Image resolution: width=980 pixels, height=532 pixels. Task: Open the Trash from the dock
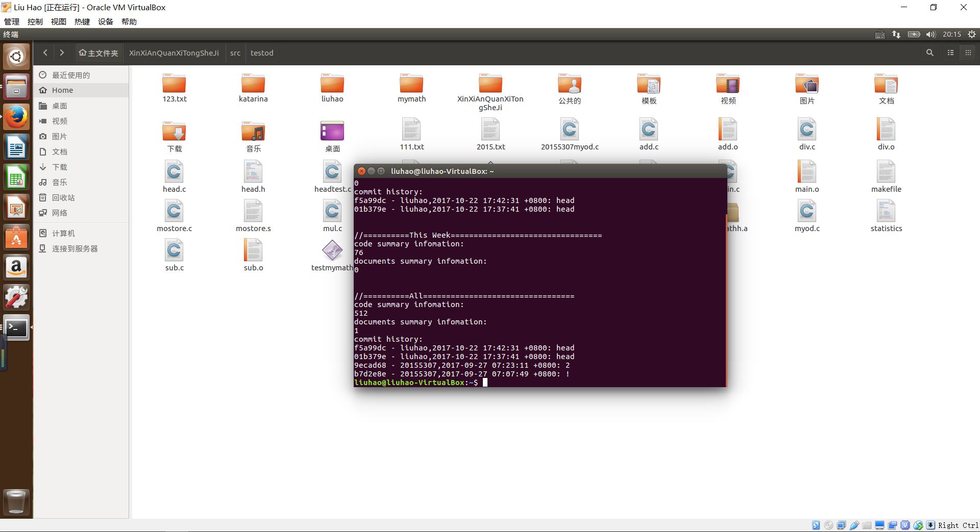point(16,501)
